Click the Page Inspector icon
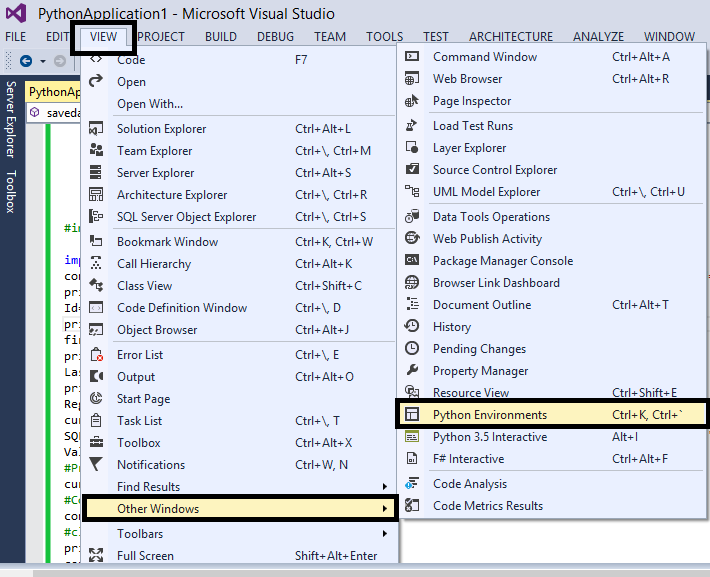This screenshot has width=710, height=577. coord(412,101)
